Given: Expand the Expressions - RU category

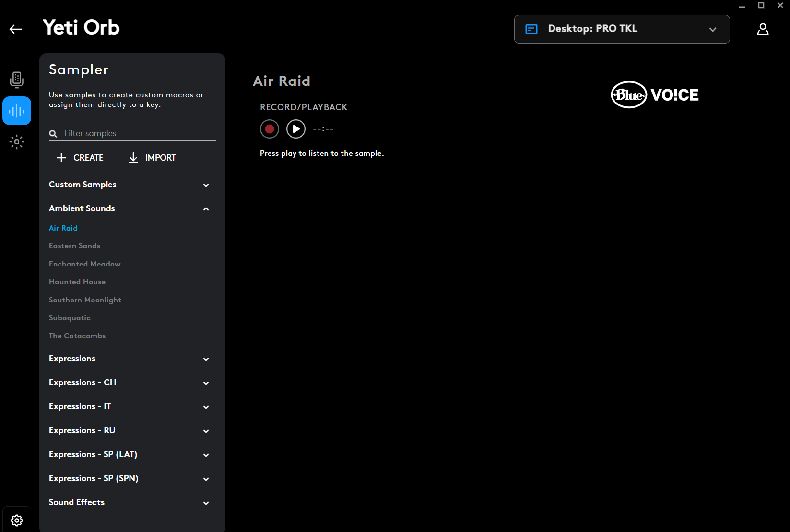Looking at the screenshot, I should [x=206, y=431].
